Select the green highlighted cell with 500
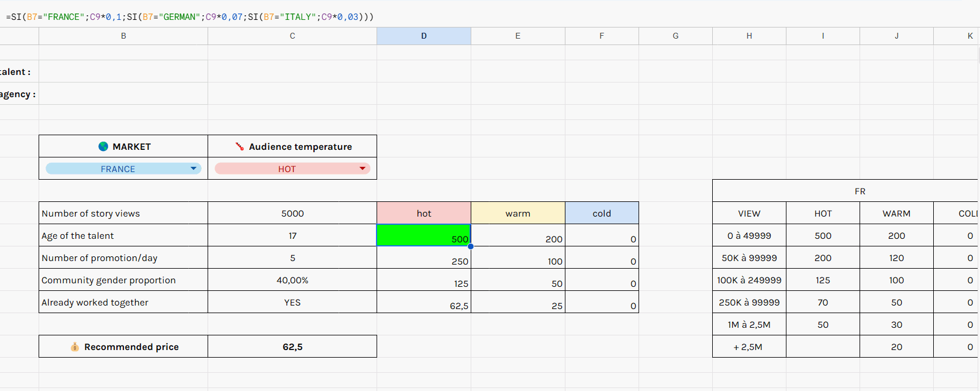Screen dimensions: 980x391 [x=423, y=235]
